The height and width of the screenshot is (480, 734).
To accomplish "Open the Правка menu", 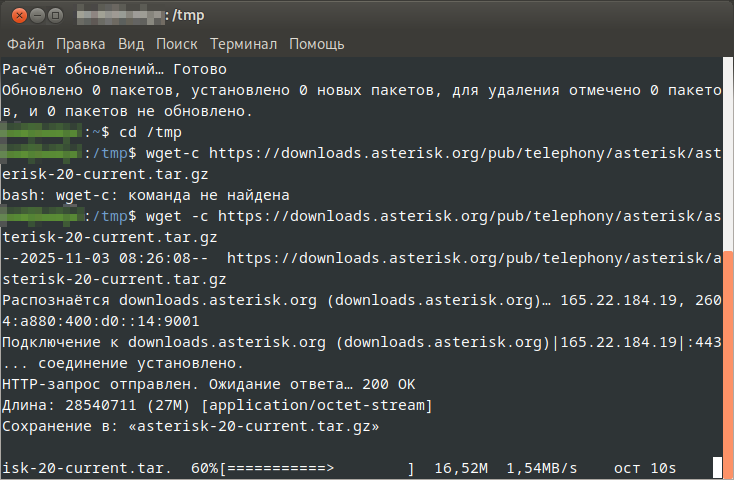I will pyautogui.click(x=81, y=44).
